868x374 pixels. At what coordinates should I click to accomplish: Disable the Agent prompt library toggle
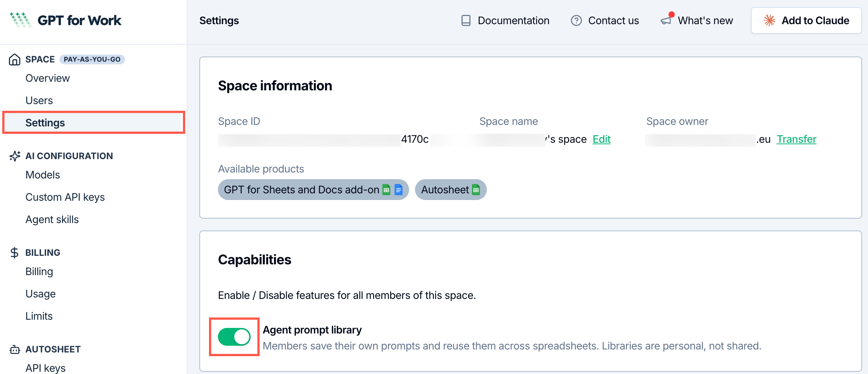coord(234,337)
